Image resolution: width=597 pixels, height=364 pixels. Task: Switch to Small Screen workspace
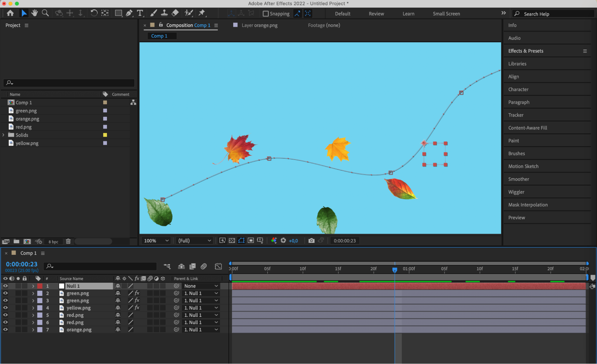[x=446, y=14]
